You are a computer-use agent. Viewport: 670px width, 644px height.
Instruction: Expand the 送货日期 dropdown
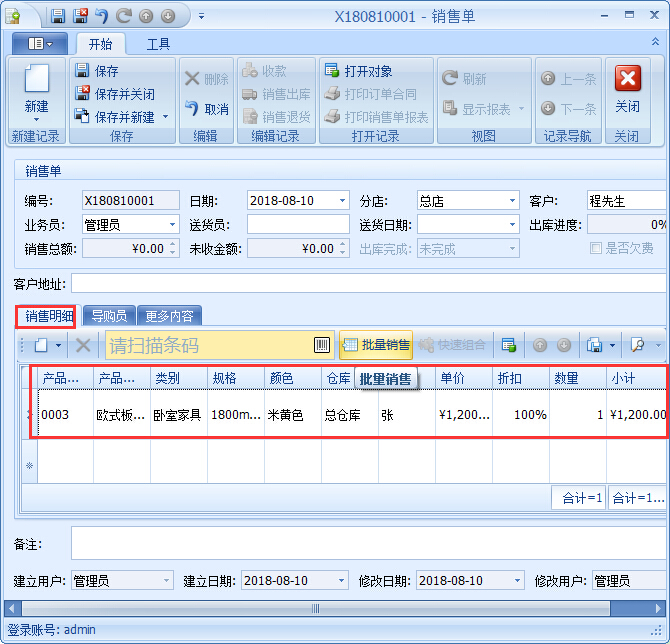pos(513,225)
